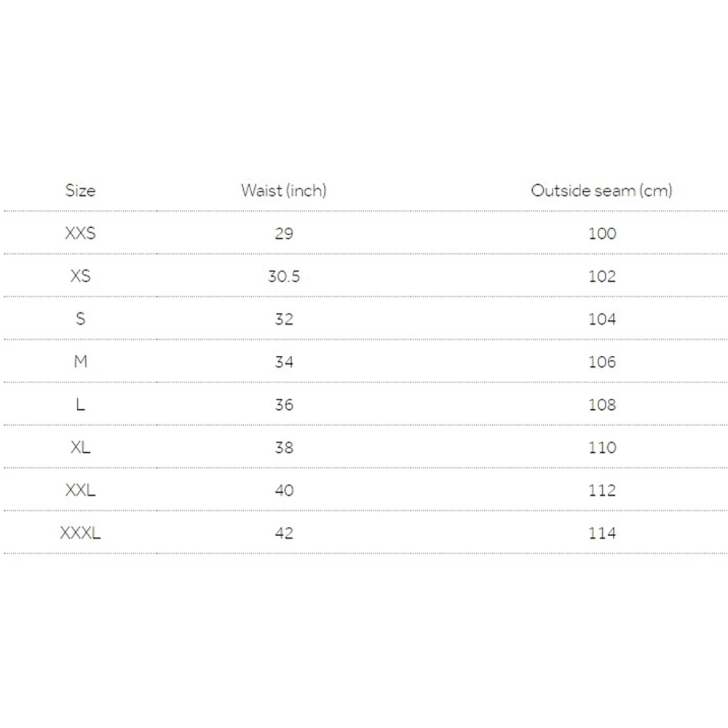Click the outside seam value 100

tap(601, 234)
